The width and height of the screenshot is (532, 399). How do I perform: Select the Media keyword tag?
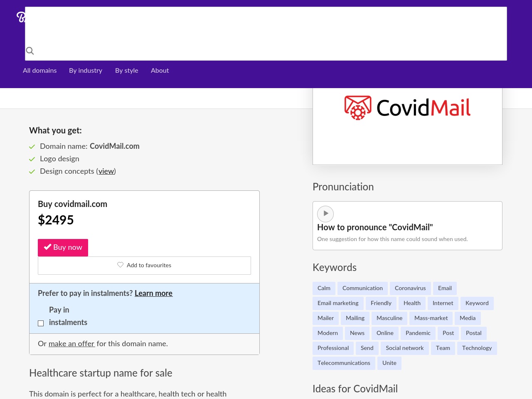click(x=468, y=318)
